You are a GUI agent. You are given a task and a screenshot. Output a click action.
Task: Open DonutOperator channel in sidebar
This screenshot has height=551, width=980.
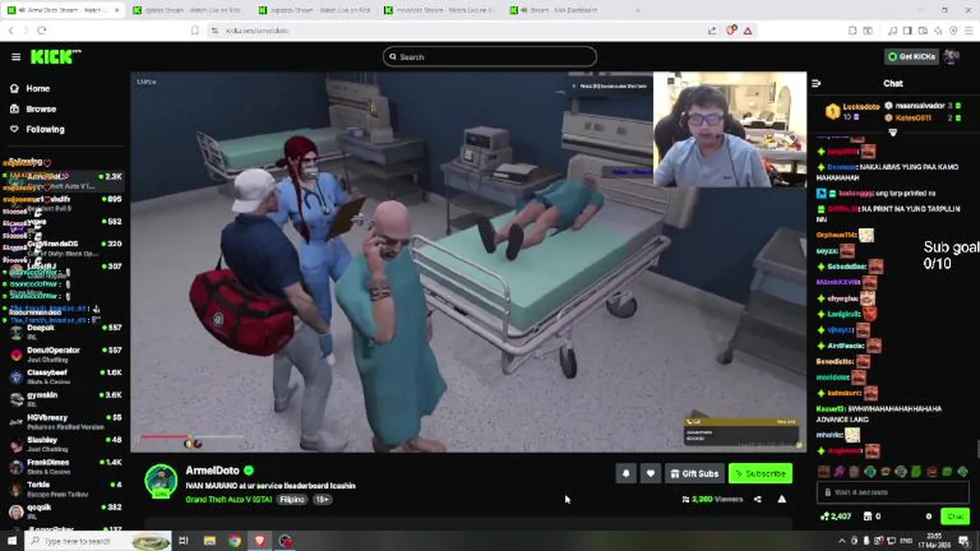coord(65,354)
